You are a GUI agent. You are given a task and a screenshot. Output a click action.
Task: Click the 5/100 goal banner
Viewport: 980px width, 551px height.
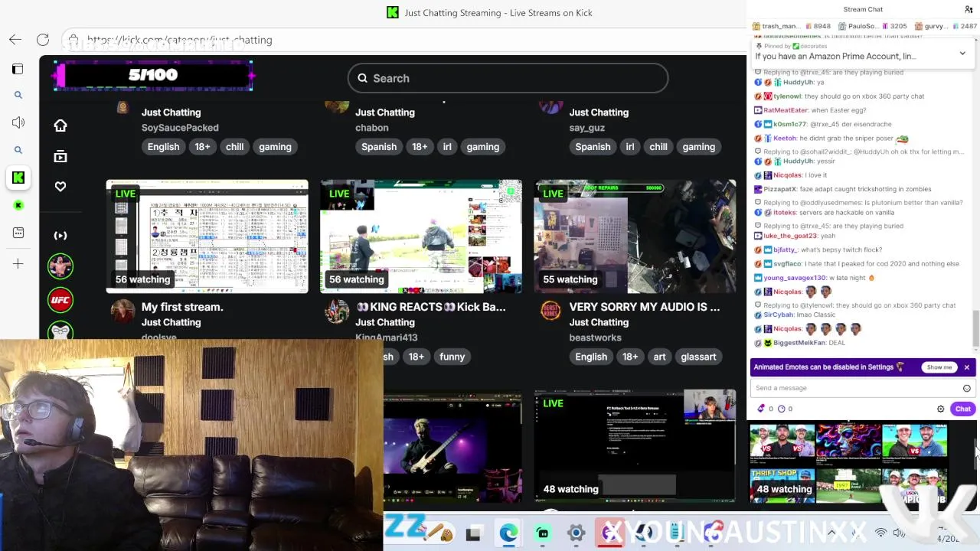tap(153, 75)
